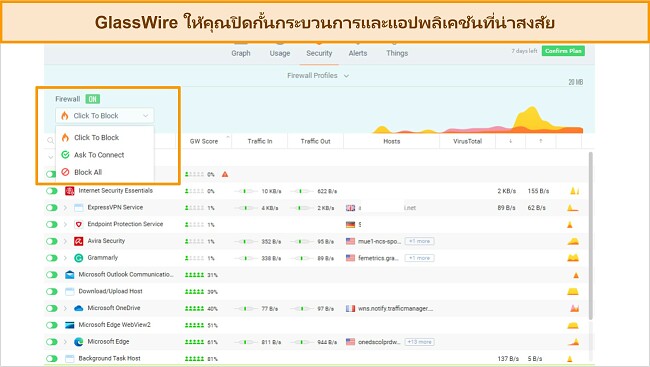This screenshot has width=650, height=367.
Task: Toggle firewall for Grammarly
Action: point(52,258)
